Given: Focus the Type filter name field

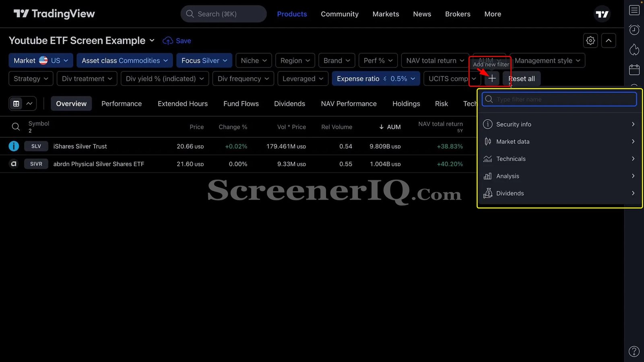Looking at the screenshot, I should (559, 99).
